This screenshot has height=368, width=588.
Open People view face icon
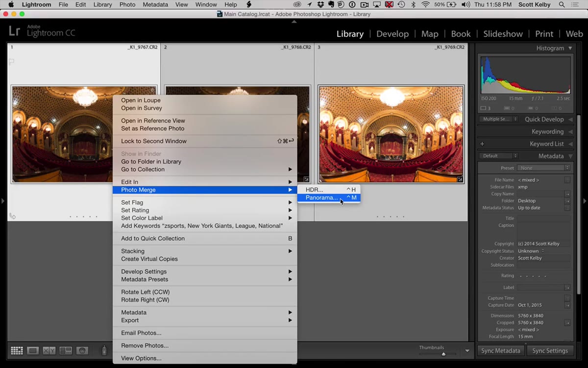tap(82, 350)
